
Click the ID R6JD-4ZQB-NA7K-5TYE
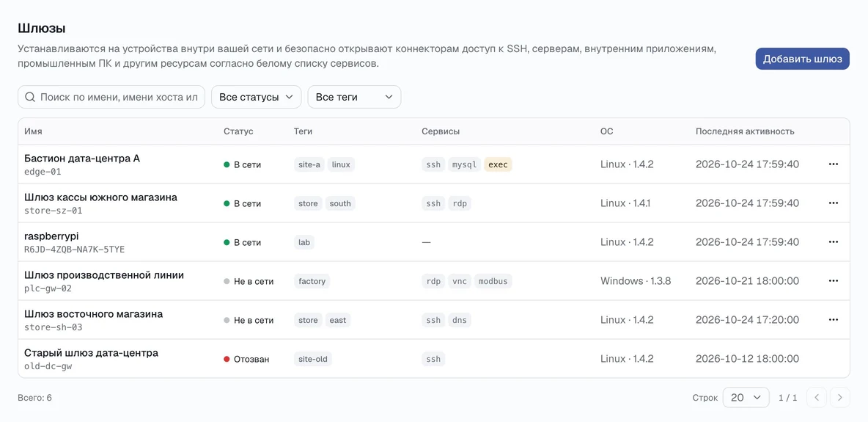click(x=75, y=250)
